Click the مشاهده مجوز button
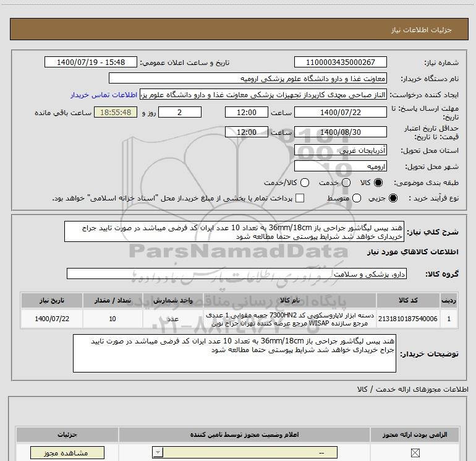Screen dimensions: 476x461 pos(67,453)
